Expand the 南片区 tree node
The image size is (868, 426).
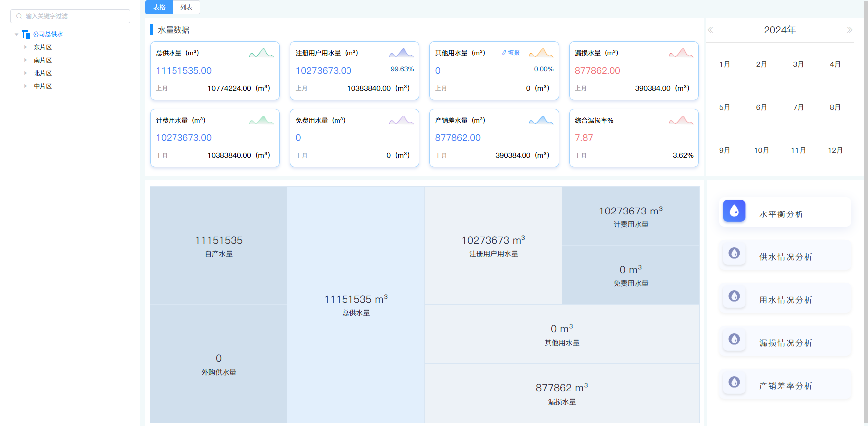(x=26, y=60)
